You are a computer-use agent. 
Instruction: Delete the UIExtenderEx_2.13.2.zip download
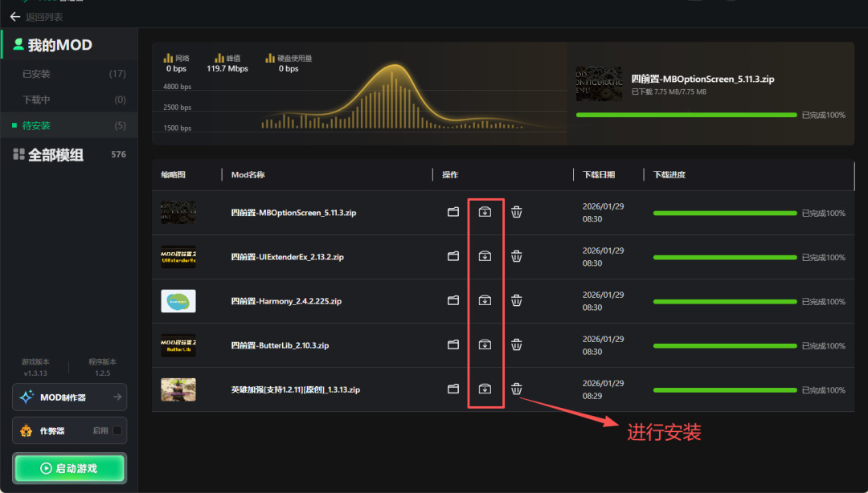tap(517, 256)
